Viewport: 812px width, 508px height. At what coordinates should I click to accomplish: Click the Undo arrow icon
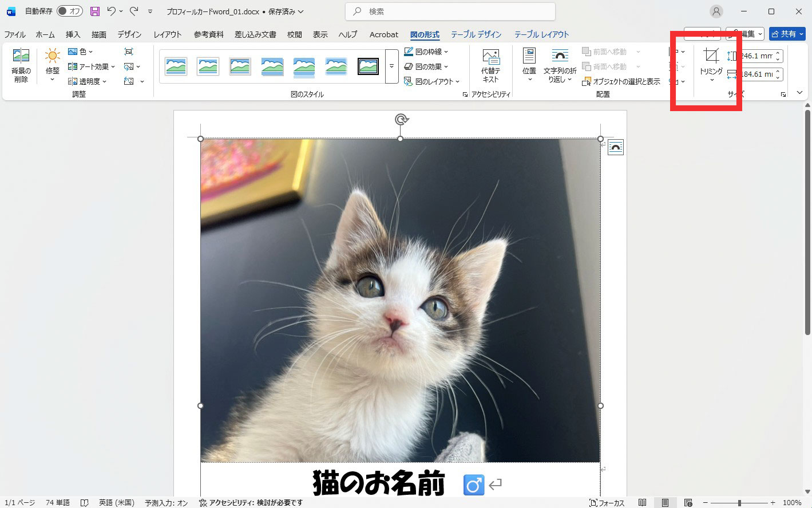coord(112,11)
